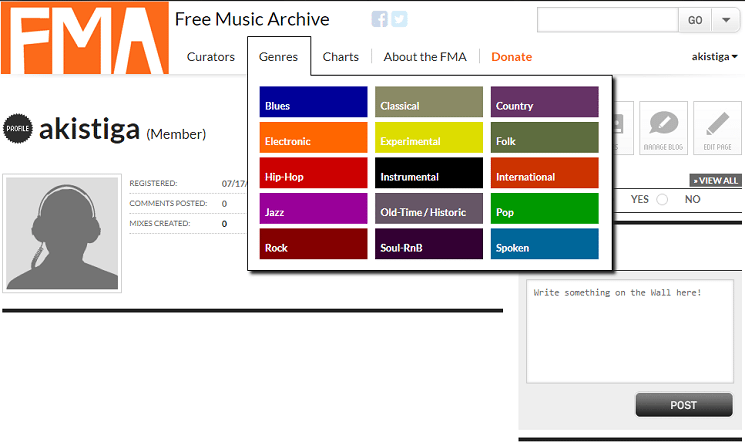Go to Old-Time / Historic genre

coord(429,208)
